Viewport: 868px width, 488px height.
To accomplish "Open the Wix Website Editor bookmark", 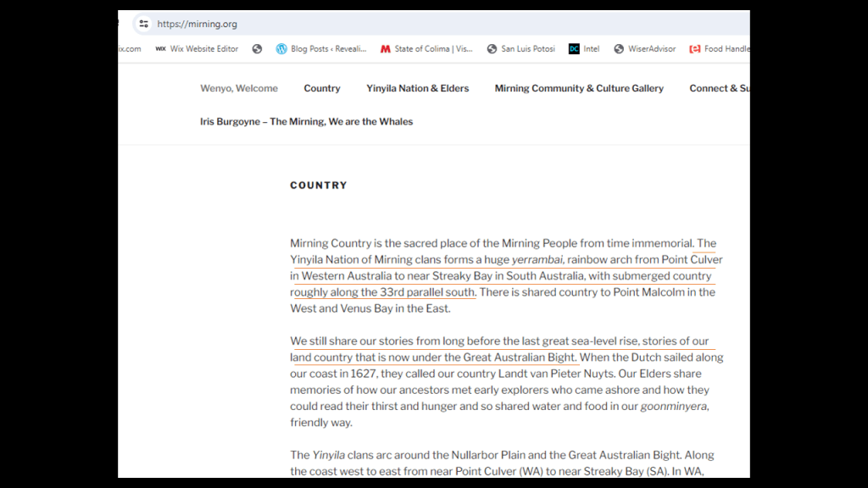I will (x=197, y=49).
